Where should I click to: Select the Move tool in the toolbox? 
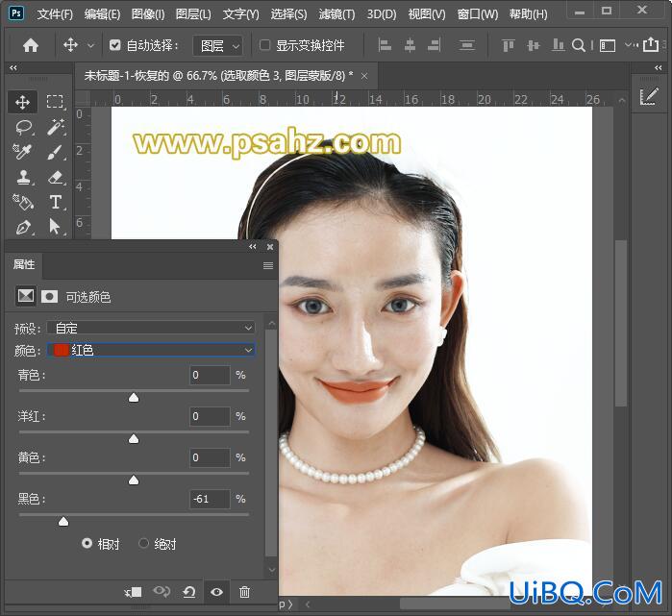(x=22, y=102)
